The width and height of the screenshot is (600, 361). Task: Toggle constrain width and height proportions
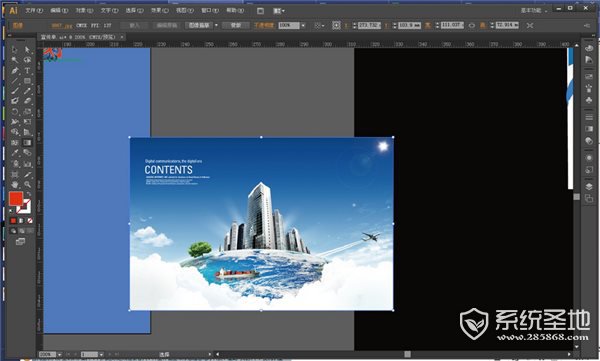click(471, 25)
